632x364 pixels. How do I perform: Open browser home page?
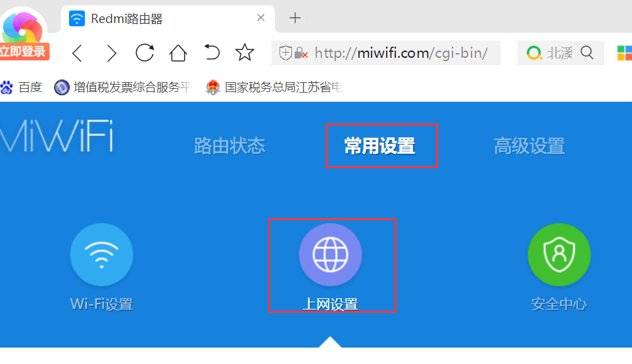pos(178,53)
